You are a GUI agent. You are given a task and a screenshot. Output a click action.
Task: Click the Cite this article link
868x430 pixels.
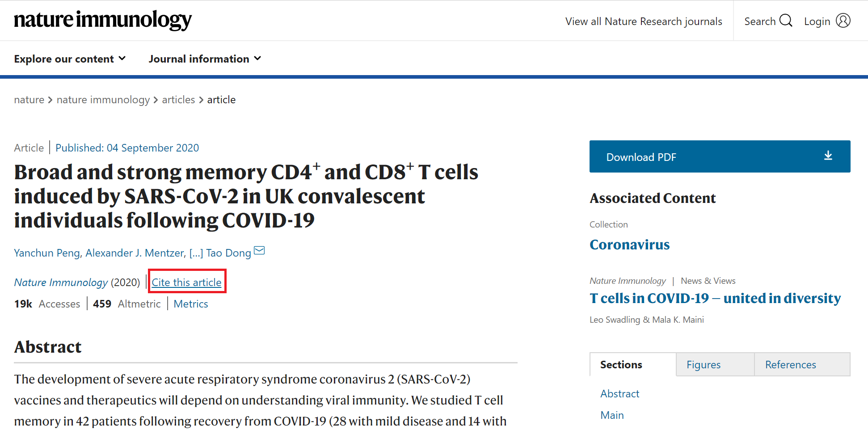(187, 282)
